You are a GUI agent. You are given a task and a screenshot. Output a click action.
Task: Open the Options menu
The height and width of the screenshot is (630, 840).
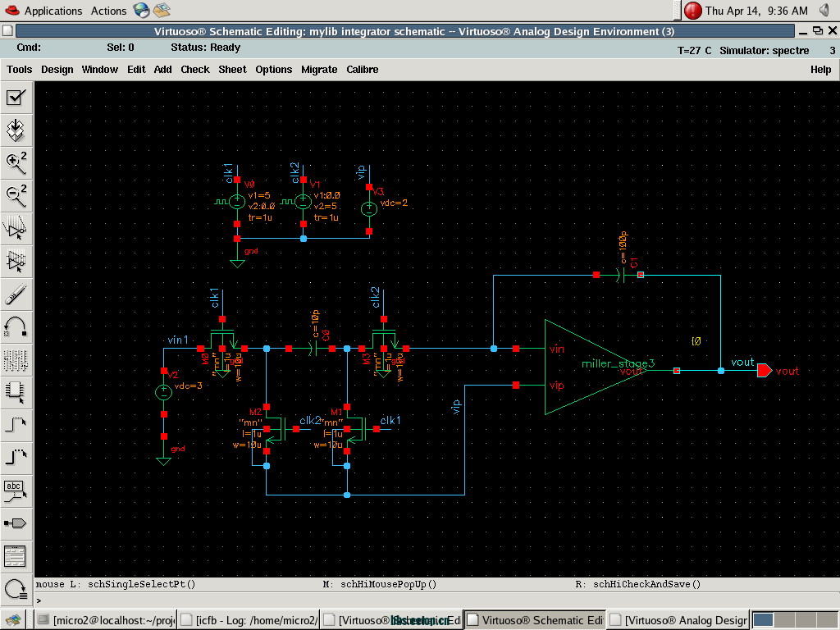click(274, 70)
